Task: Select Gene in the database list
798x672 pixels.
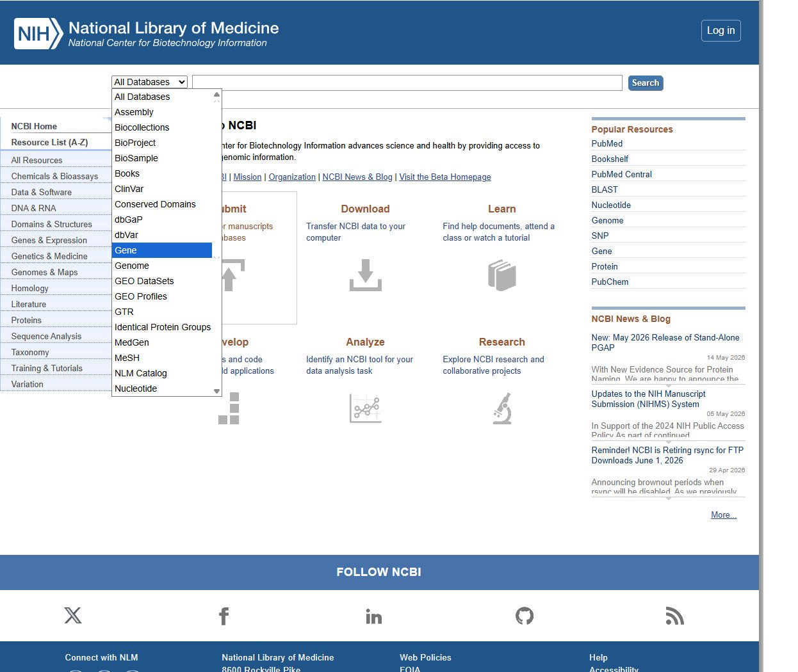Action: (x=161, y=250)
